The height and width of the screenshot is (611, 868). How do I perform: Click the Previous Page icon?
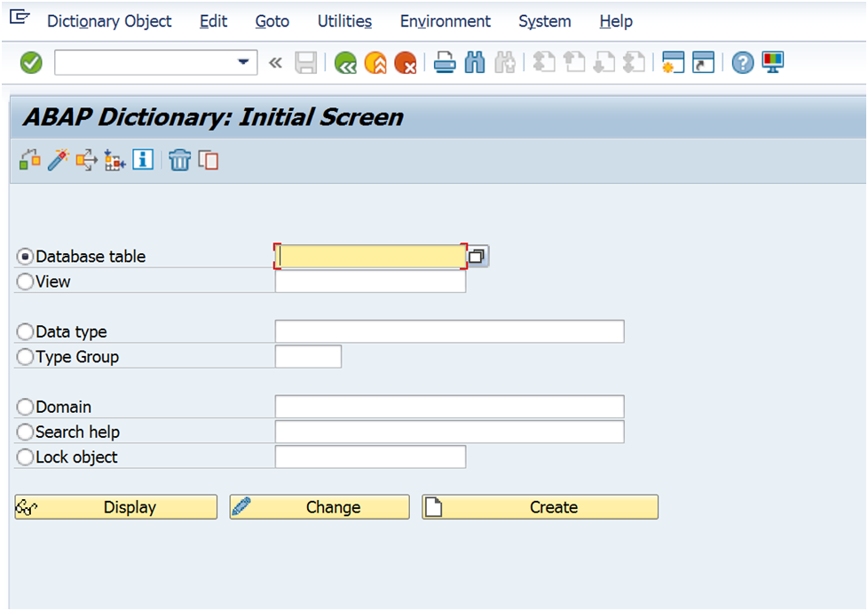[x=574, y=62]
